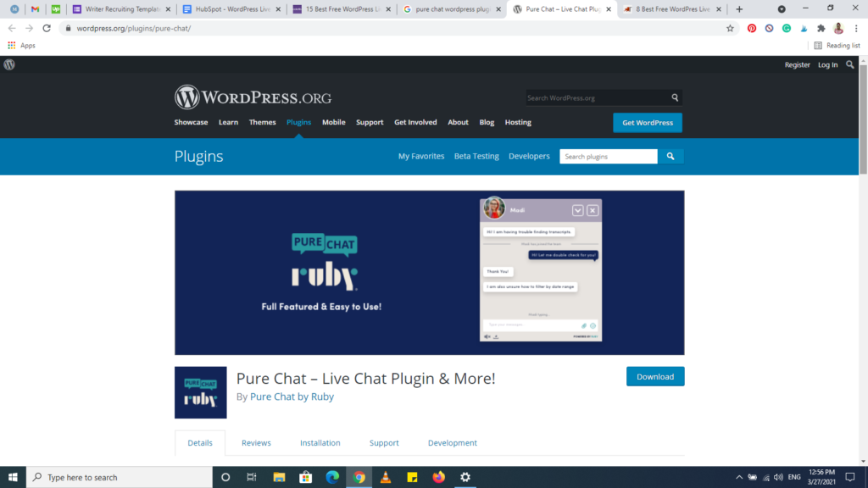Open Blog in navigation
The image size is (868, 488).
point(487,122)
